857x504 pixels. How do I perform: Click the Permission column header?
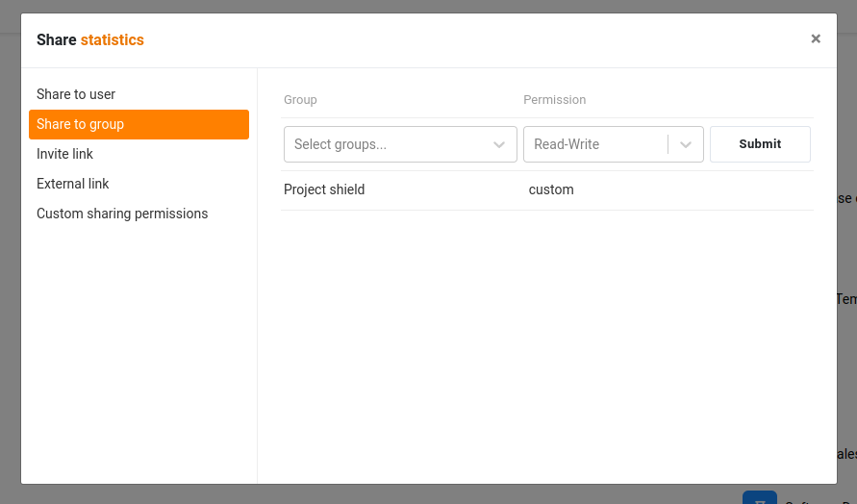pyautogui.click(x=554, y=99)
